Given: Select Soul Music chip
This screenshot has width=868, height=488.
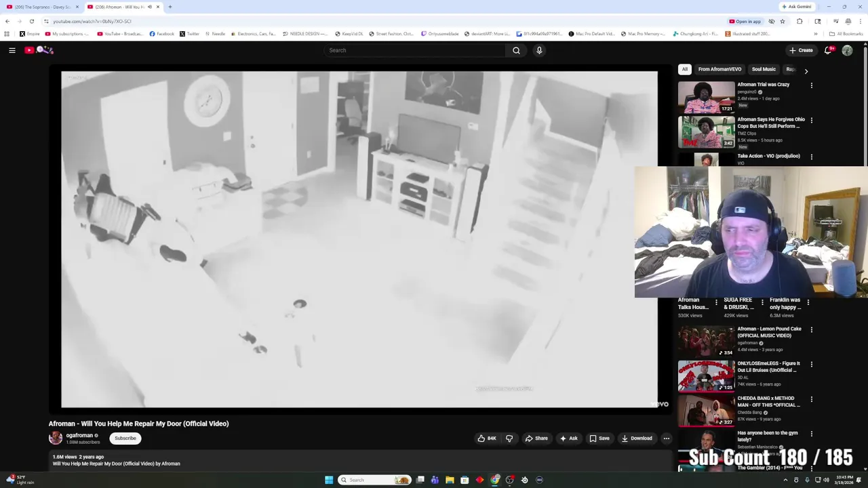Looking at the screenshot, I should (x=764, y=69).
